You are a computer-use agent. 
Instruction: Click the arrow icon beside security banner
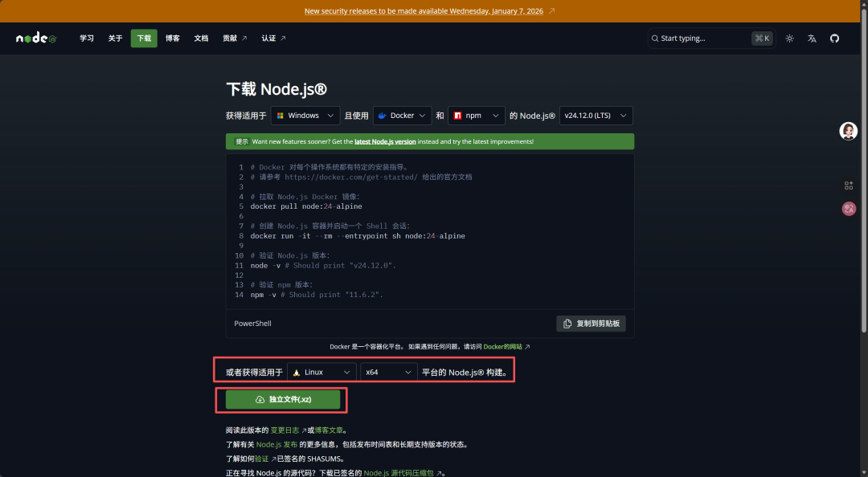pyautogui.click(x=551, y=11)
